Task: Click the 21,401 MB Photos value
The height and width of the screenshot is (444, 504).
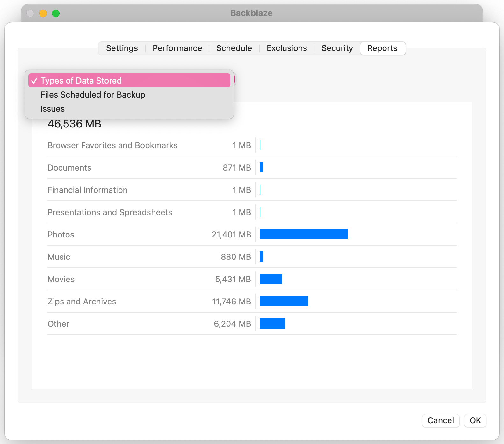Action: (x=232, y=235)
